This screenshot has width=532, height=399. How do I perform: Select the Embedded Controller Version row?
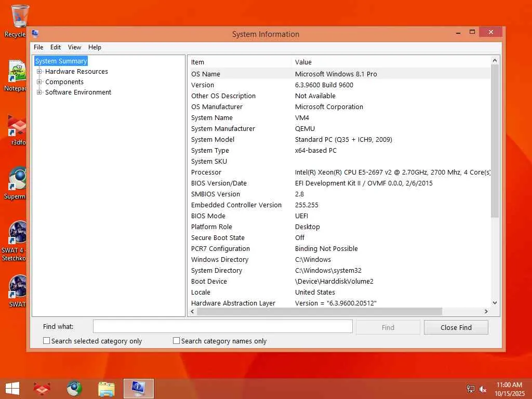339,205
